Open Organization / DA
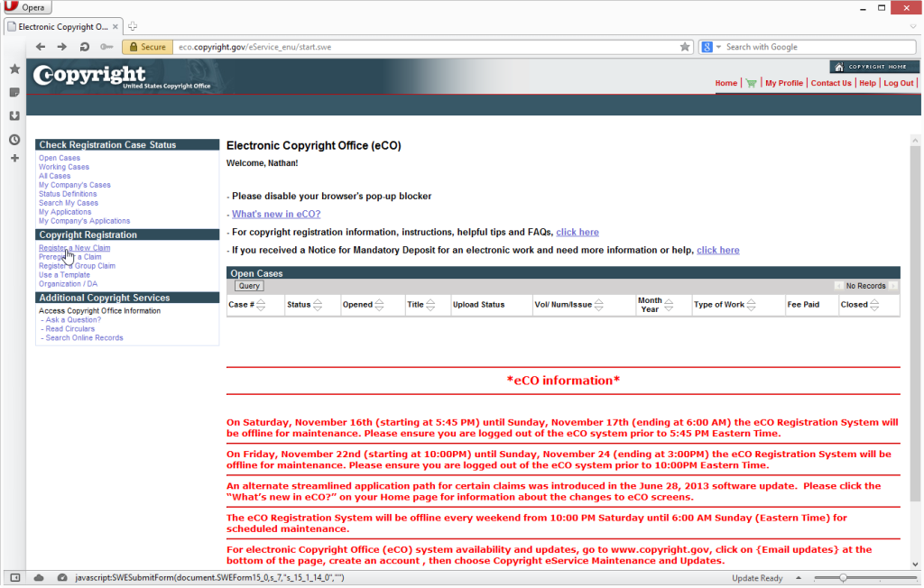Viewport: 924px width, 588px height. point(69,284)
